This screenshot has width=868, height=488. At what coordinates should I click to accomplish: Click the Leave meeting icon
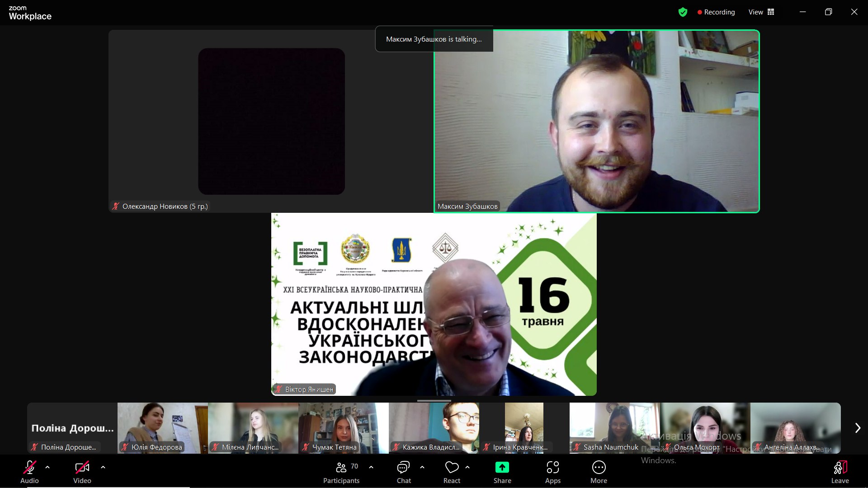pos(840,467)
